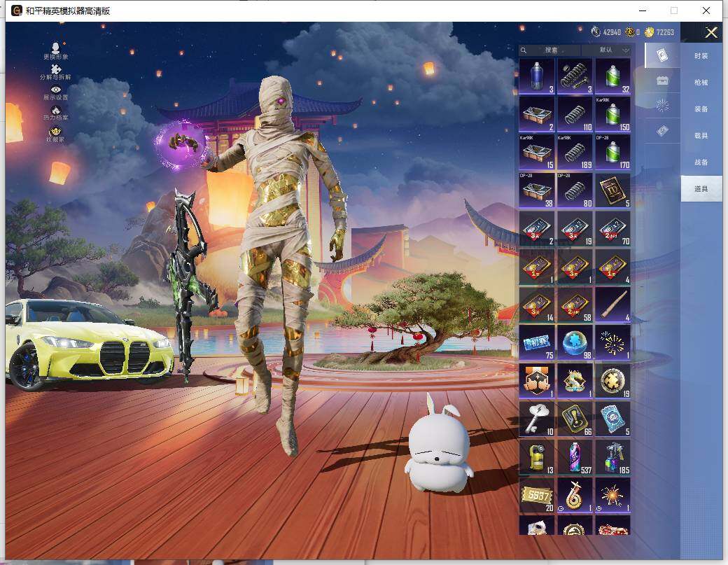Select the green paint can with count 32

[613, 76]
